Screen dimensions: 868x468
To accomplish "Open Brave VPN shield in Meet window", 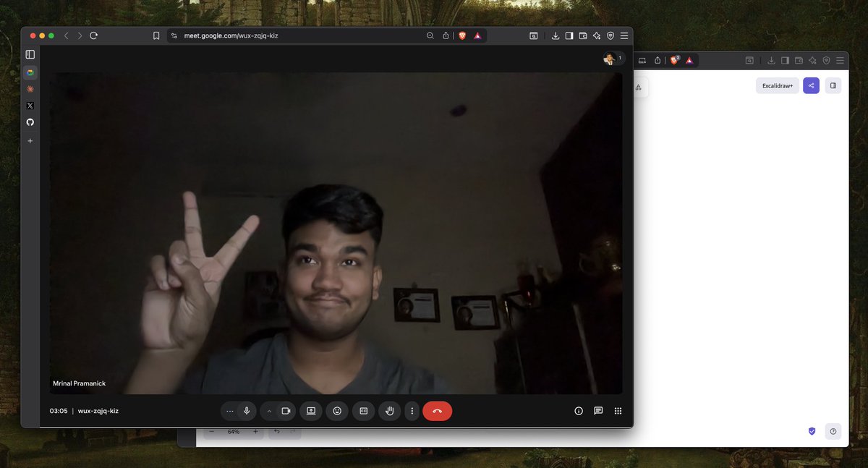I will tap(610, 35).
